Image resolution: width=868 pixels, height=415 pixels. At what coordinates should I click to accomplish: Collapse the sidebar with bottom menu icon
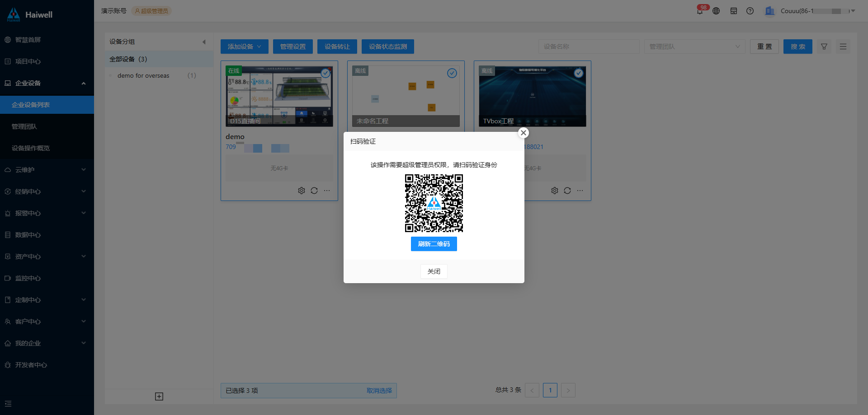[x=8, y=404]
